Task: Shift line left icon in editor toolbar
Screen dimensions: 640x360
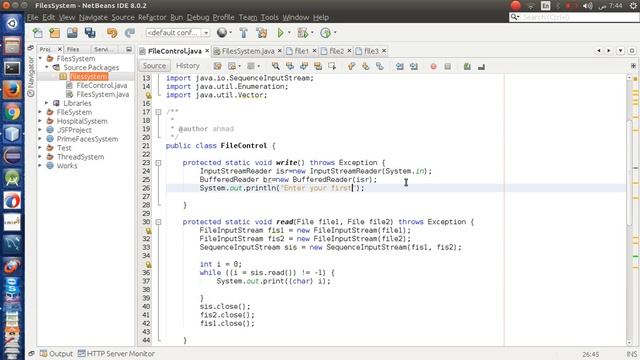Action: [x=399, y=66]
